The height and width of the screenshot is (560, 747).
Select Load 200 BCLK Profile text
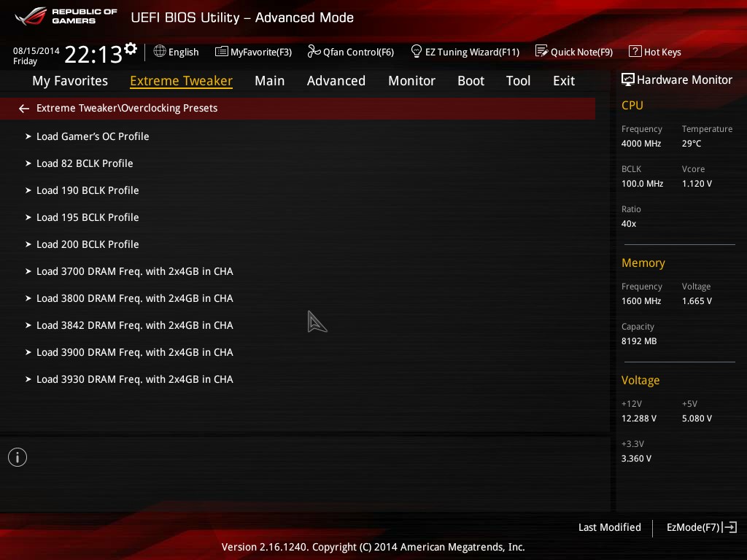click(88, 244)
